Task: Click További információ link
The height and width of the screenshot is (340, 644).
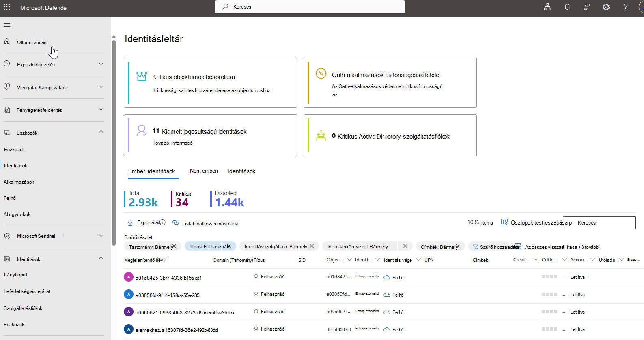Action: click(172, 143)
